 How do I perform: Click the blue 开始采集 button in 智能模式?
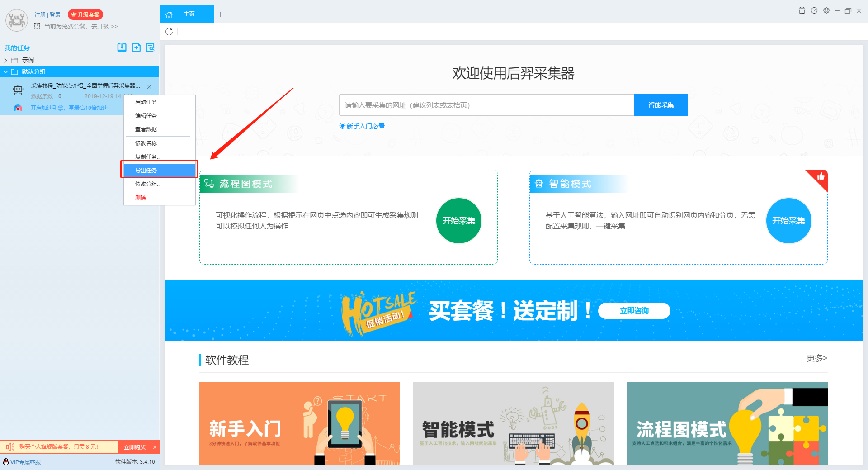788,221
